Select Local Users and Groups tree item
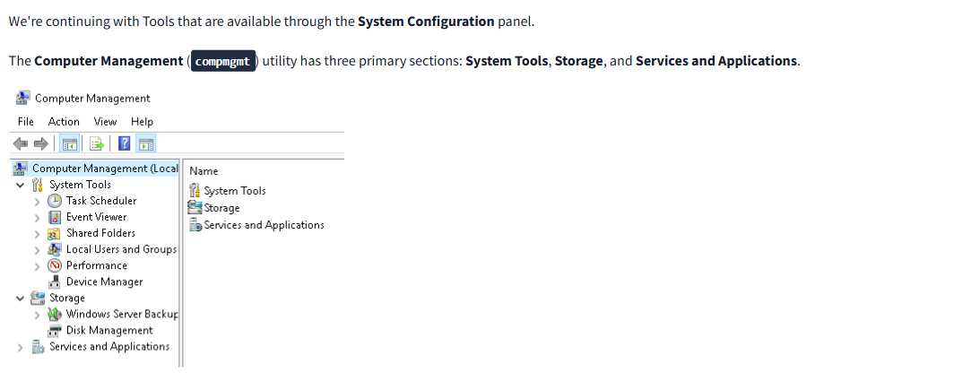This screenshot has height=381, width=980. [x=121, y=249]
